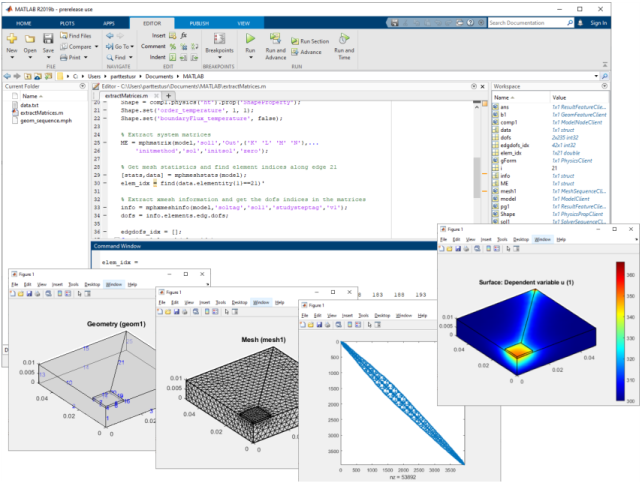Image resolution: width=642 pixels, height=483 pixels.
Task: Click Run and Advance
Action: coord(276,46)
